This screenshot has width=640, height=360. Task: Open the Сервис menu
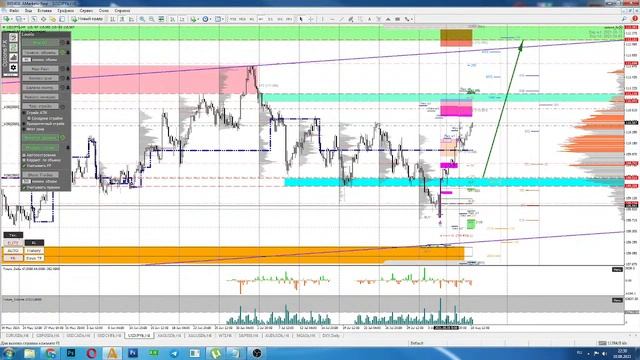86,11
